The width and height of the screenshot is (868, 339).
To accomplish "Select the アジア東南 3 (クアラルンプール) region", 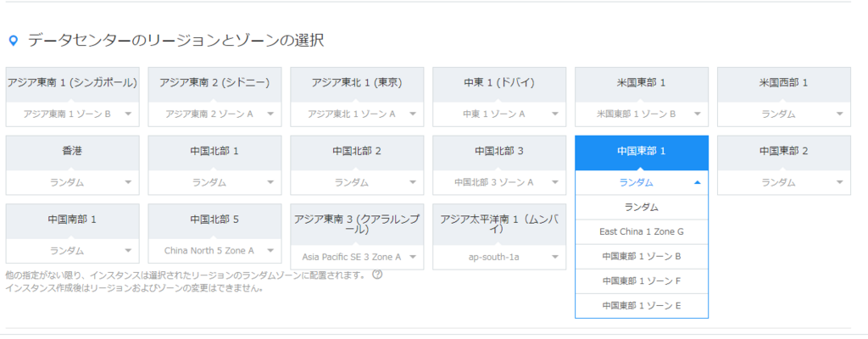I will 357,225.
